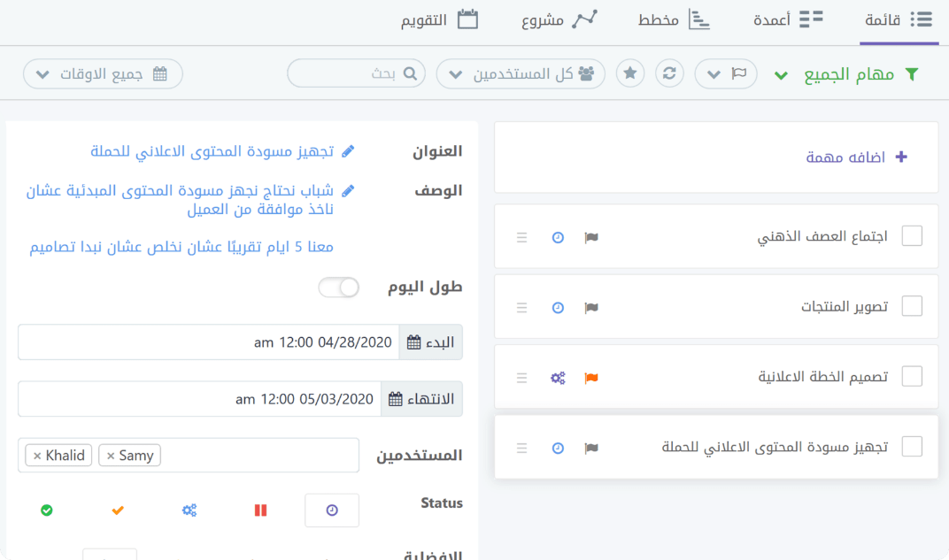
Task: Click the بحث search field
Action: pyautogui.click(x=357, y=73)
